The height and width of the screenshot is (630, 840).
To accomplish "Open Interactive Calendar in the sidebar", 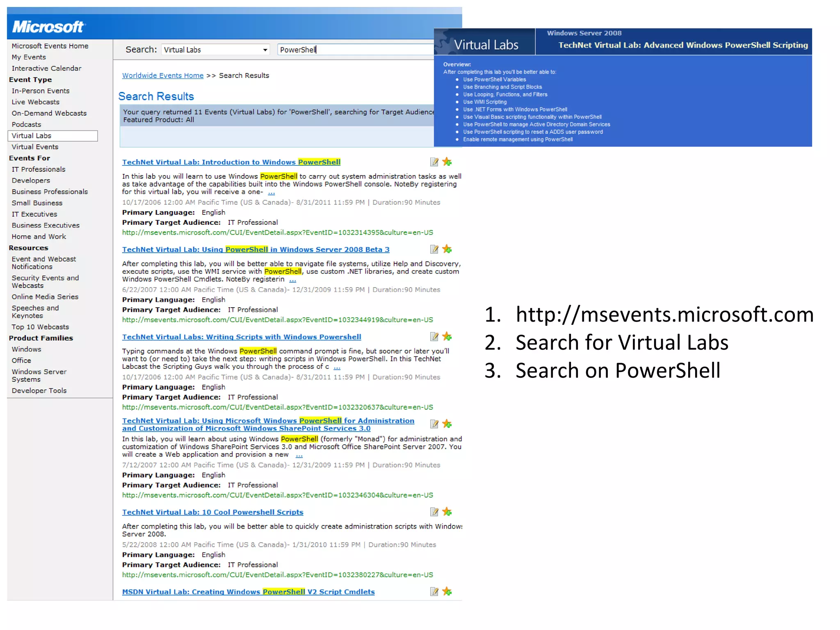I will (x=46, y=68).
